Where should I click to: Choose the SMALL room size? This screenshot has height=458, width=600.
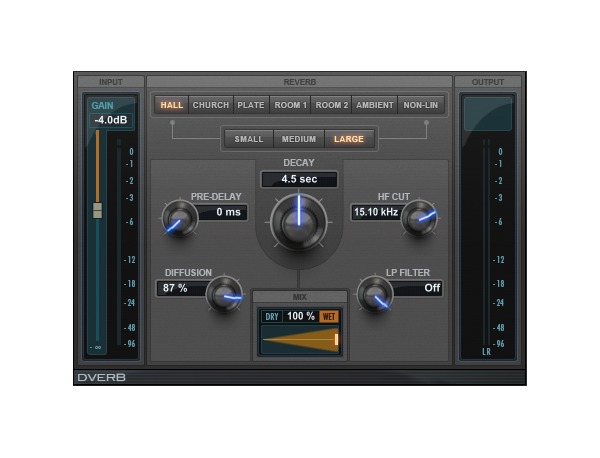[249, 139]
